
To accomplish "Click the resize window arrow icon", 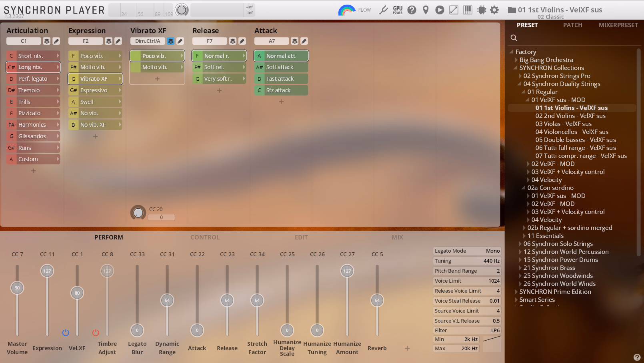I will coord(454,10).
